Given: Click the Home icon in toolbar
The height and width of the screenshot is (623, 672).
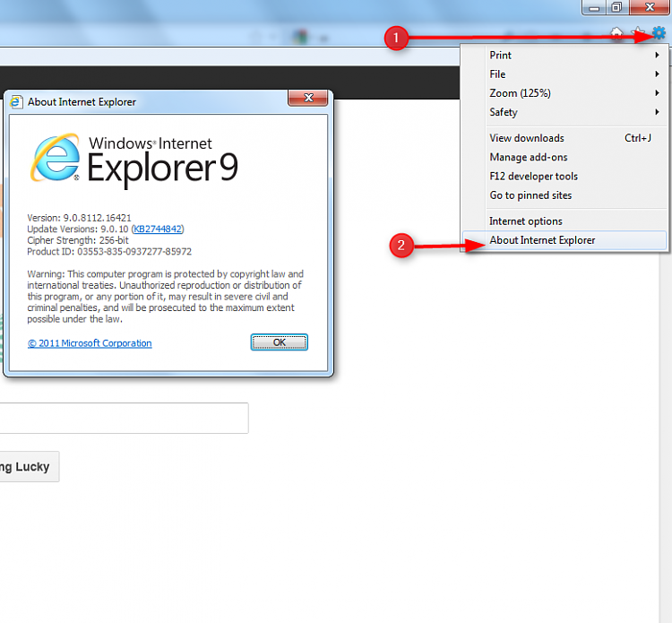Looking at the screenshot, I should 616,33.
